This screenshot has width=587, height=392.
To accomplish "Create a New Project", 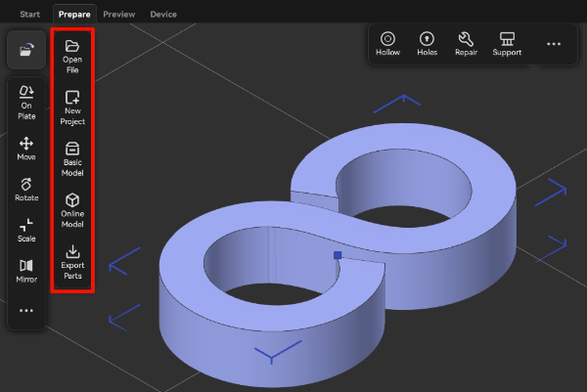I will [72, 108].
